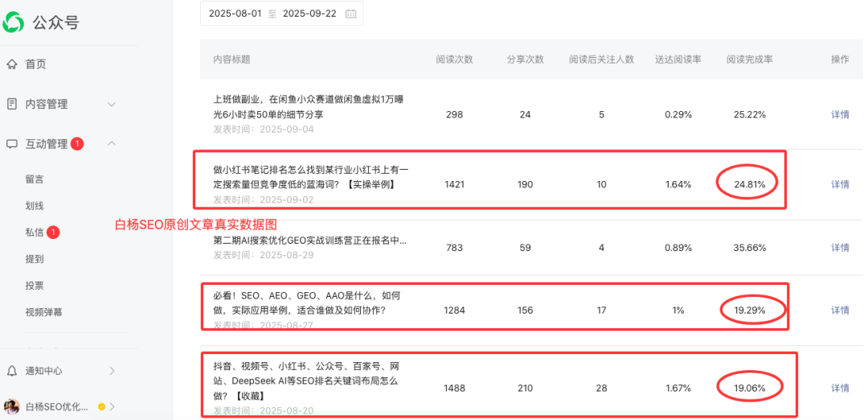This screenshot has height=420, width=868.
Task: Click share count 190
Action: pos(526,184)
